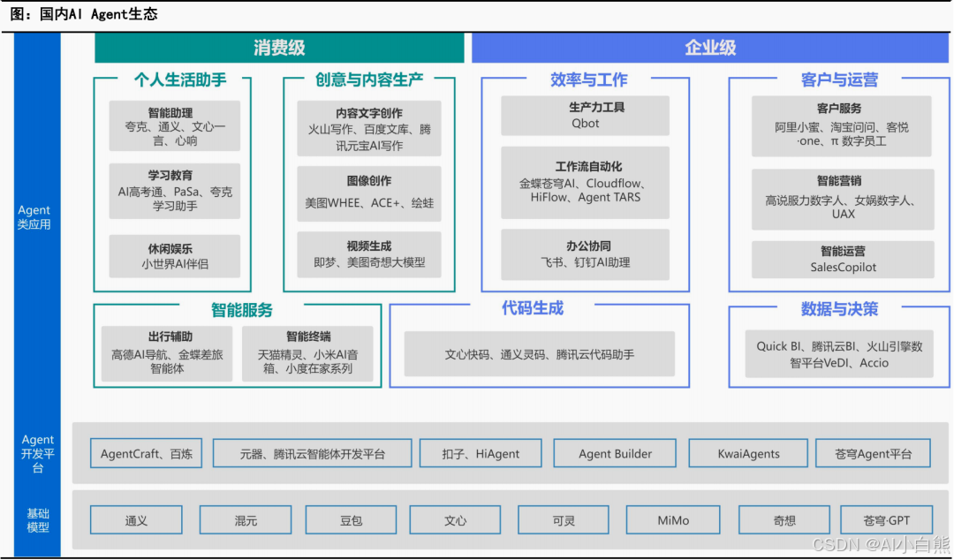Click the 消费级 header banner
954x560 pixels.
tap(279, 48)
